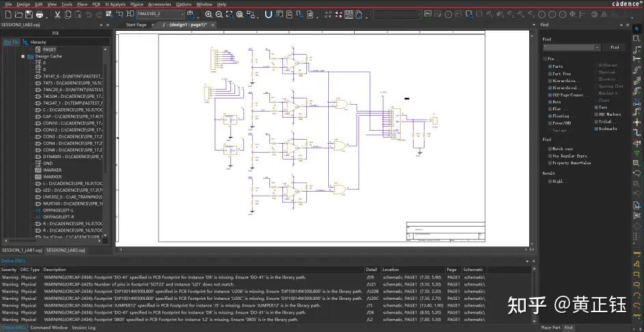Viewport: 644px width, 332px height.
Task: Cut selection with the scissors icon
Action: [x=57, y=14]
